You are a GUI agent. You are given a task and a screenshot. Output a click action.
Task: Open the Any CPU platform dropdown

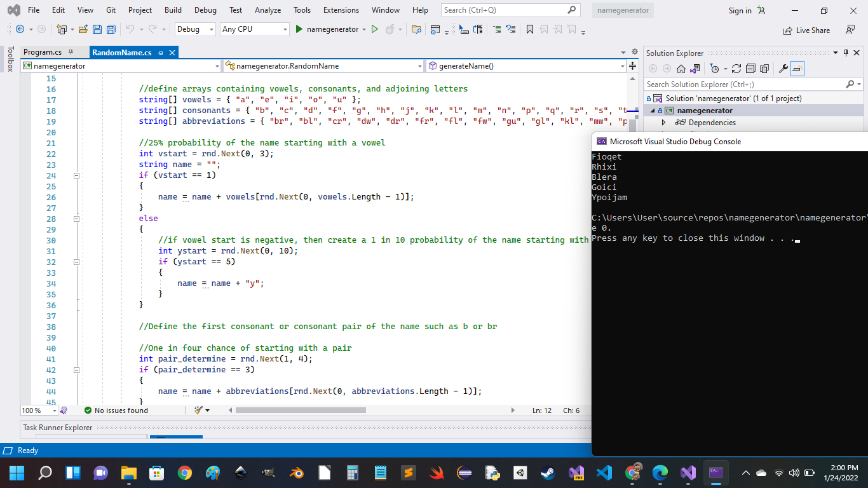pyautogui.click(x=254, y=29)
